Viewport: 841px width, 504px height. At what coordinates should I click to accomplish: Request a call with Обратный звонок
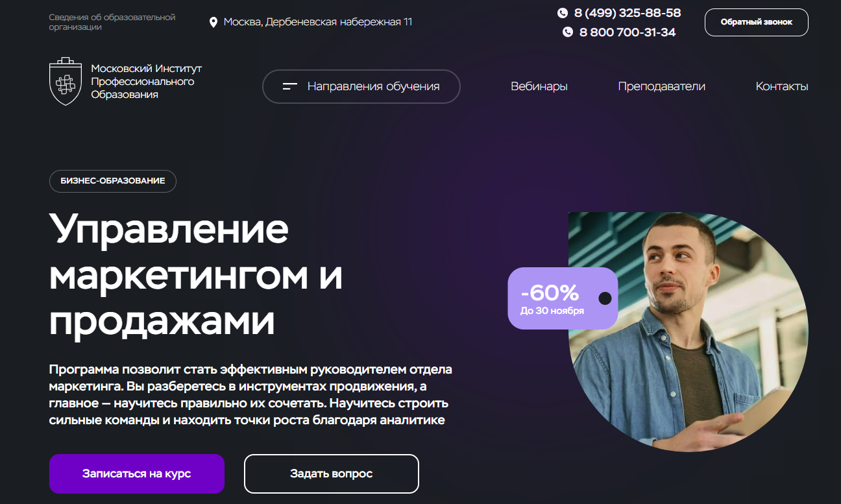pos(757,22)
